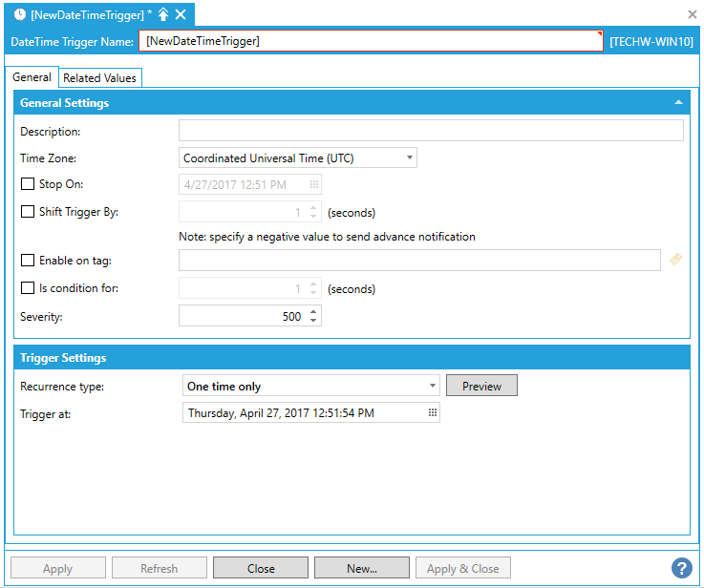This screenshot has width=704, height=588.
Task: Close the panel using the top-right gray X
Action: [x=693, y=14]
